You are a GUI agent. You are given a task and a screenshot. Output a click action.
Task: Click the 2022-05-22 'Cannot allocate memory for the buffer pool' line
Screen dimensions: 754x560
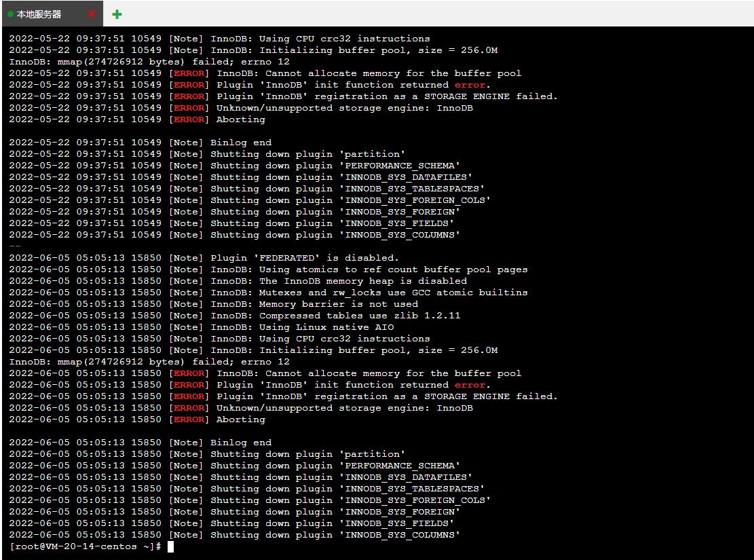pos(265,73)
